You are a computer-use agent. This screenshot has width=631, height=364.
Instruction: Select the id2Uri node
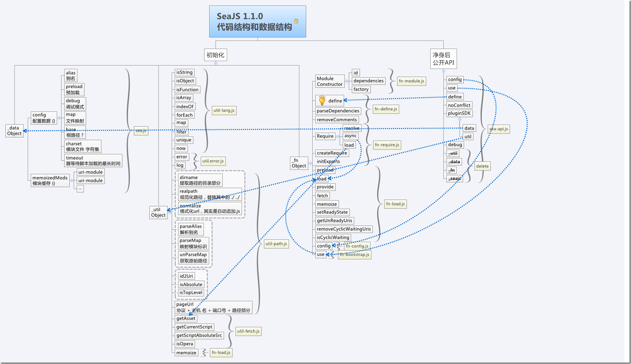[186, 276]
